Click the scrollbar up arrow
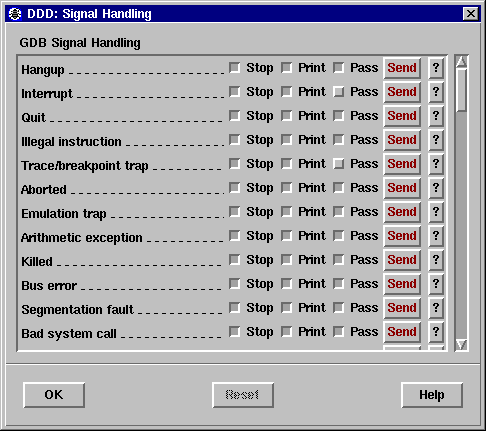The height and width of the screenshot is (431, 486). tap(462, 62)
